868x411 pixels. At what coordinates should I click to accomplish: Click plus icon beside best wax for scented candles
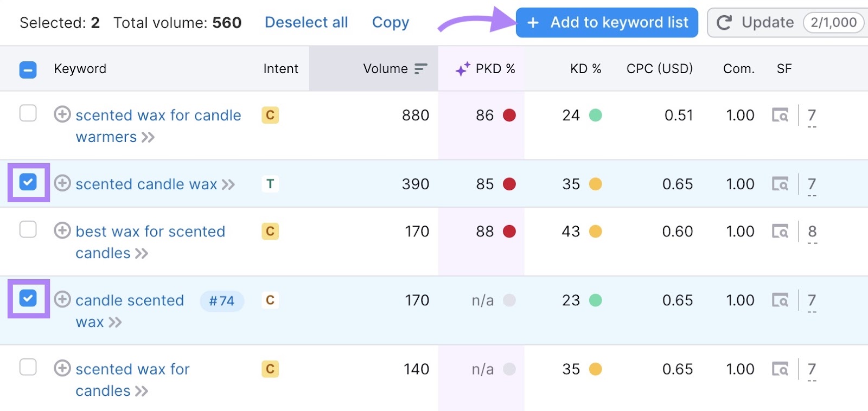pyautogui.click(x=62, y=230)
